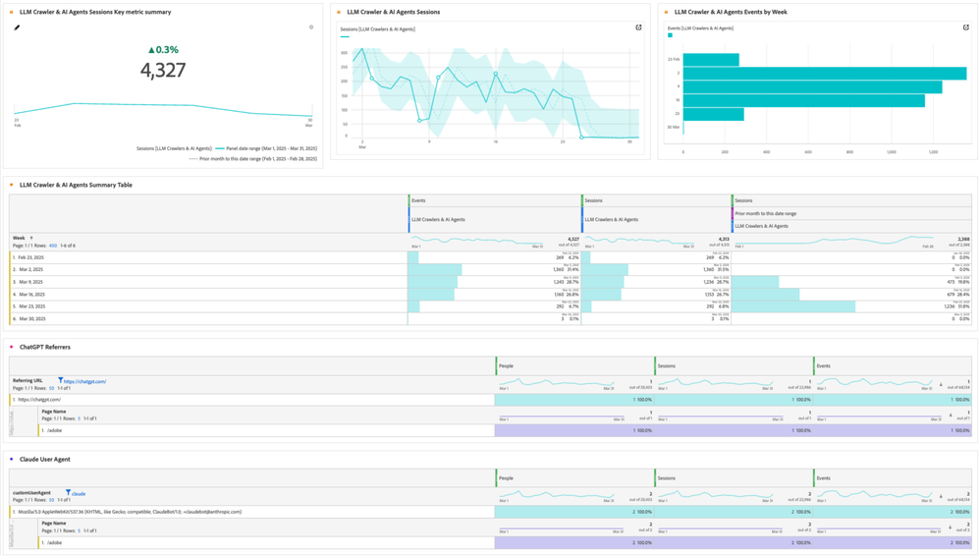This screenshot has height=556, width=980.
Task: Click the filter icon beside https://chatgpt.com/
Action: pyautogui.click(x=61, y=380)
